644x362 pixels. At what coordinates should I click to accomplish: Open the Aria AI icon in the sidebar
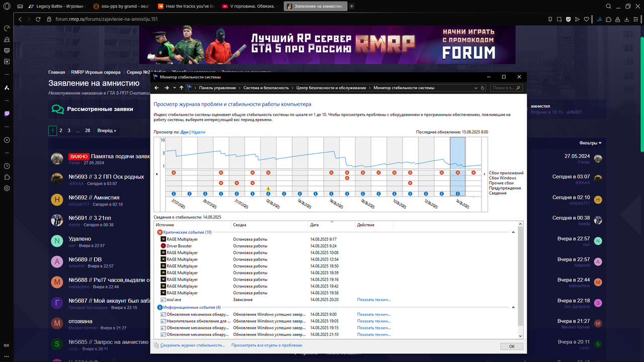pyautogui.click(x=7, y=87)
